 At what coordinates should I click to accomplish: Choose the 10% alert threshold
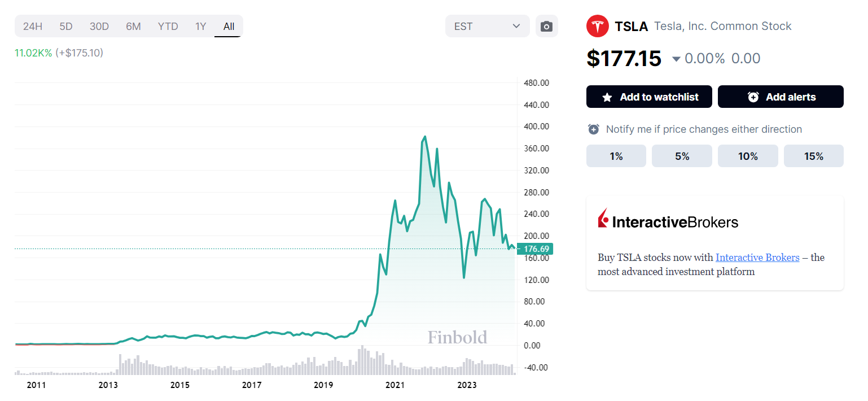pos(748,156)
